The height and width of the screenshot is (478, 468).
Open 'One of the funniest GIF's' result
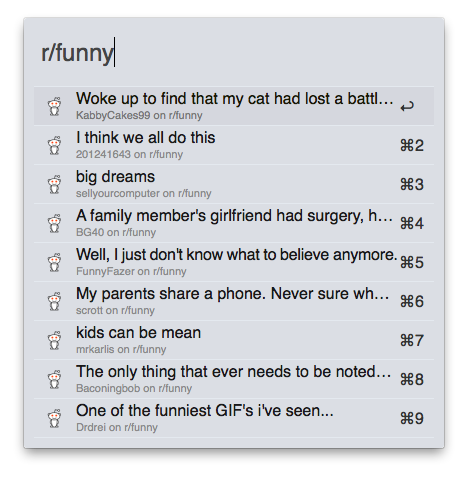pyautogui.click(x=234, y=418)
